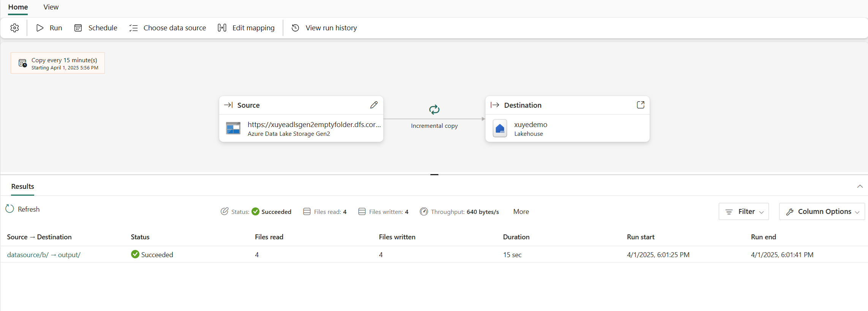The image size is (868, 311).
Task: Click the Lakehouse destination icon
Action: pos(500,129)
